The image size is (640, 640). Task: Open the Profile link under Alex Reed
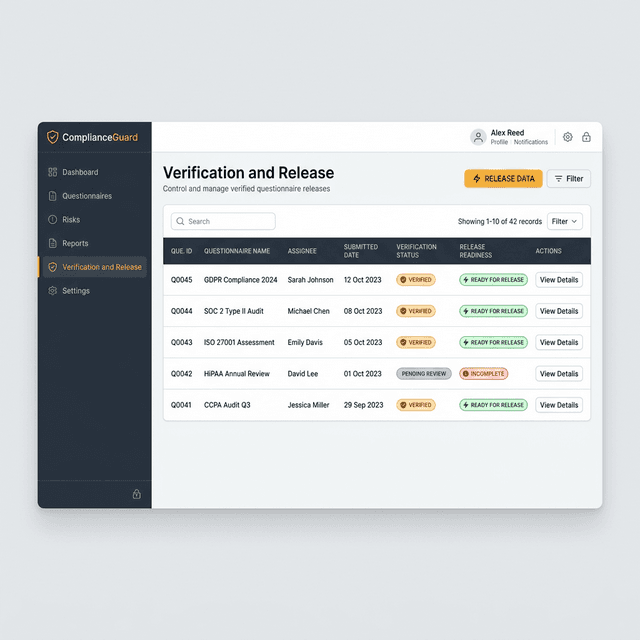tap(499, 142)
